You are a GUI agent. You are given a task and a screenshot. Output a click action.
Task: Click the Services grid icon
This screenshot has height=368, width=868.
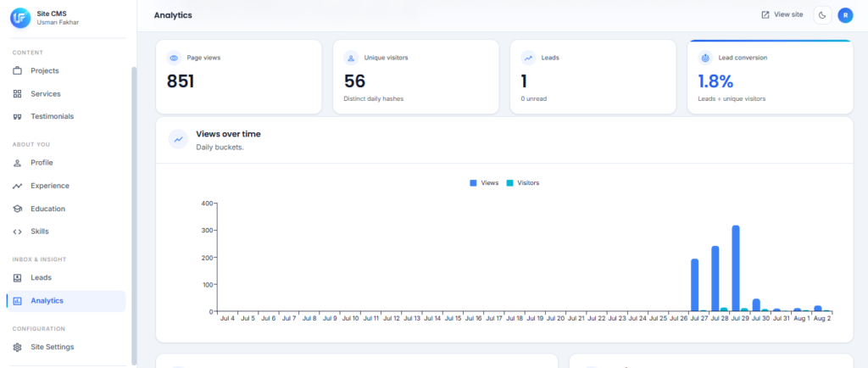17,94
